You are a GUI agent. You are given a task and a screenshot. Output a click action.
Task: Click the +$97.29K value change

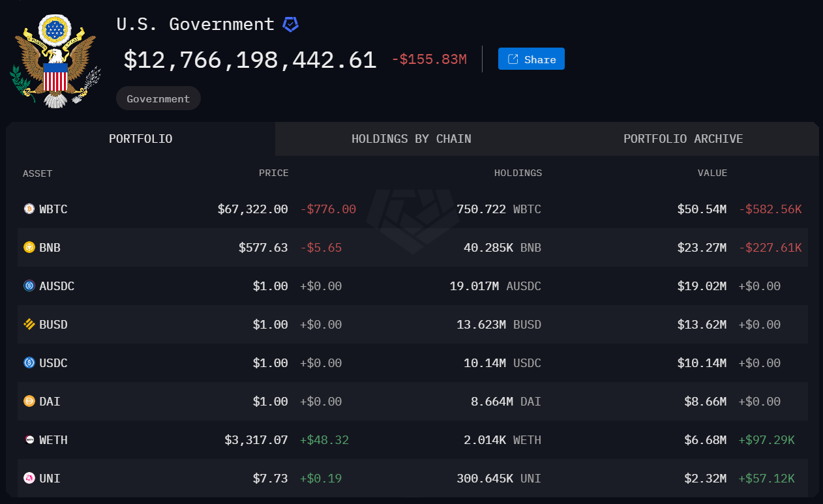tap(767, 440)
